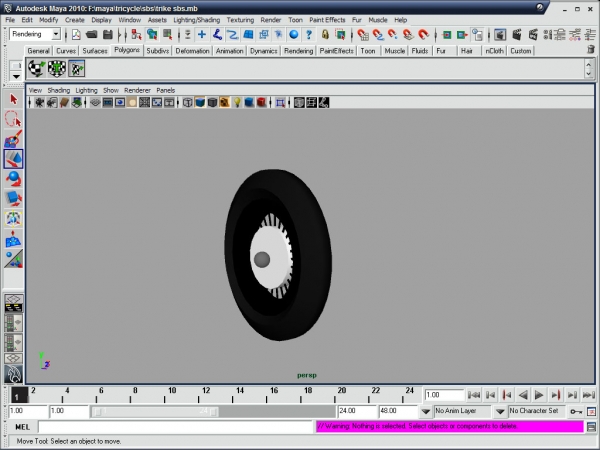This screenshot has height=450, width=600.
Task: Click the help question mark icon
Action: [309, 35]
